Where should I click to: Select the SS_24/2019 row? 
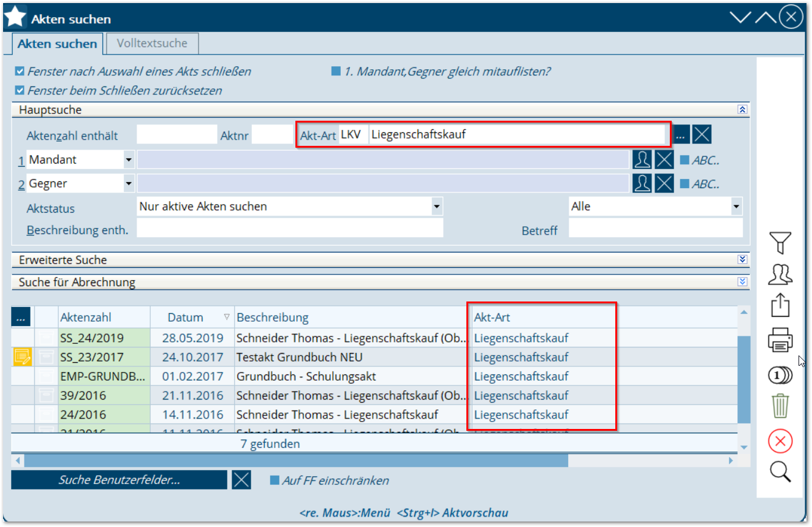coord(374,338)
